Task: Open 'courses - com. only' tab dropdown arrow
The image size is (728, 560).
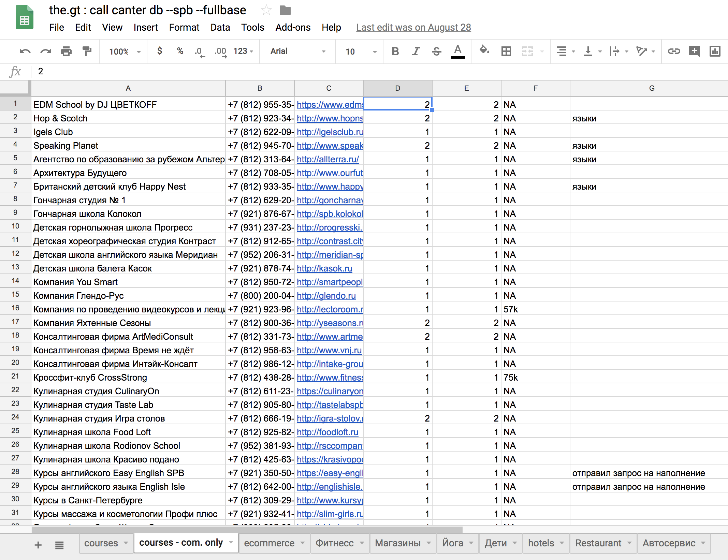Action: (x=231, y=542)
